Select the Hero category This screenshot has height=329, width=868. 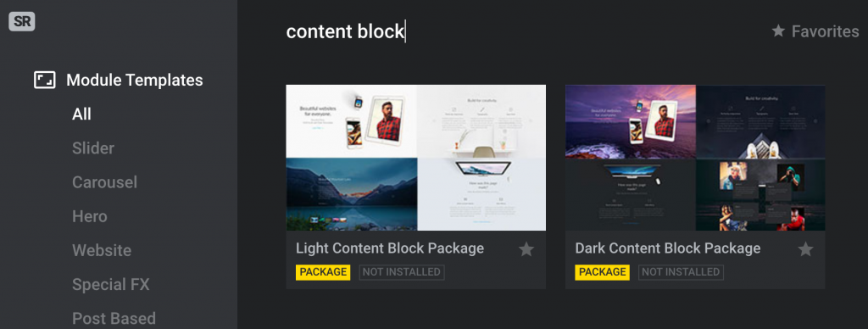[x=90, y=216]
